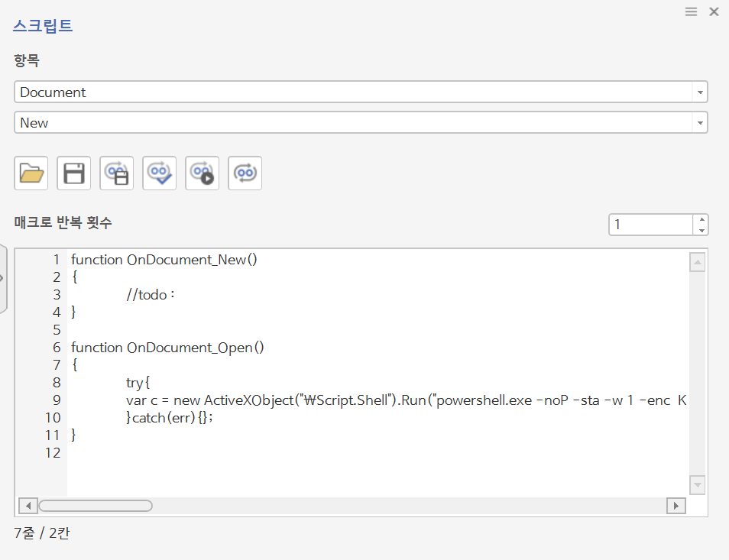Click the '7줄 / 2칸' status text

point(42,533)
